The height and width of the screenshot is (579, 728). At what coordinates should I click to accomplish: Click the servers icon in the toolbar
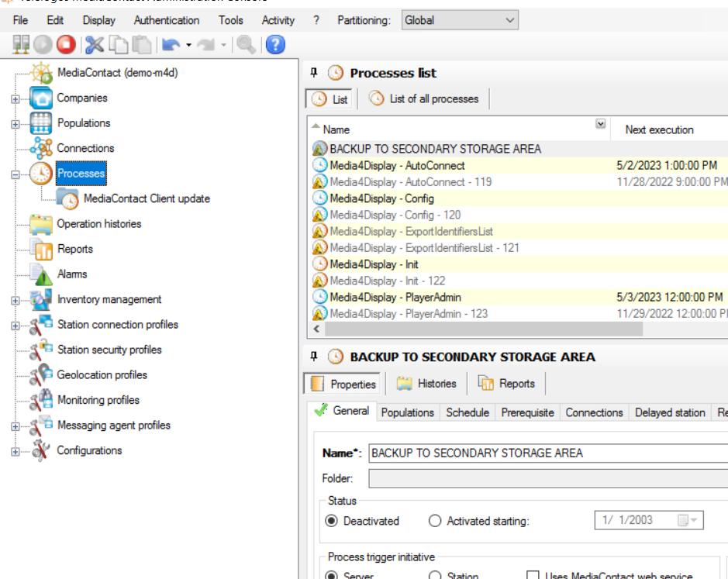(x=21, y=45)
